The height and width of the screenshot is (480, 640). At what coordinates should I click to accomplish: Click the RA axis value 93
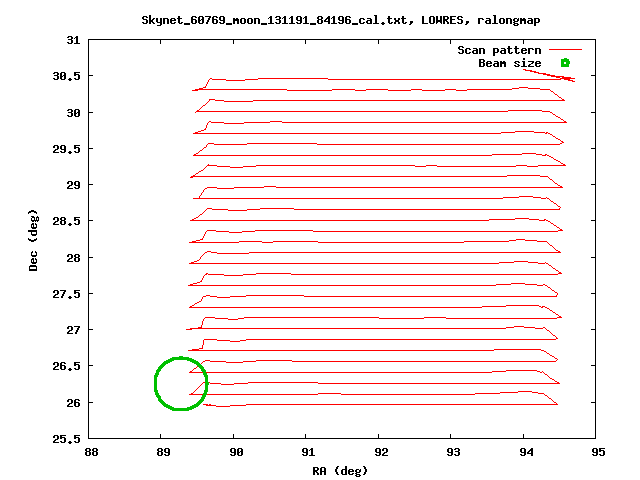(x=453, y=452)
